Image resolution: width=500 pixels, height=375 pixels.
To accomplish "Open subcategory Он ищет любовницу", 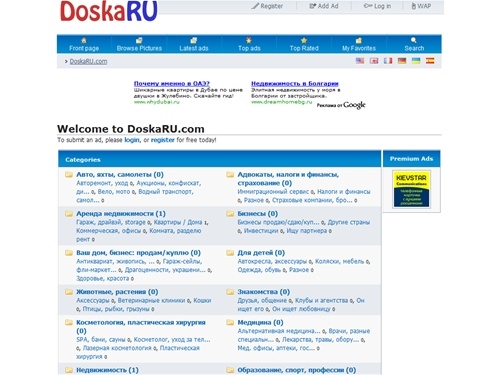I will [301, 309].
